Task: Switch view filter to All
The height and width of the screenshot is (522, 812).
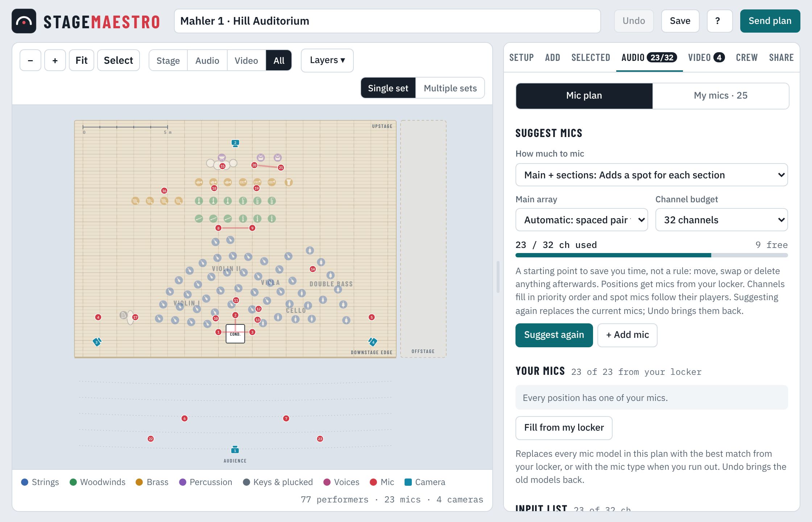Action: (x=279, y=61)
